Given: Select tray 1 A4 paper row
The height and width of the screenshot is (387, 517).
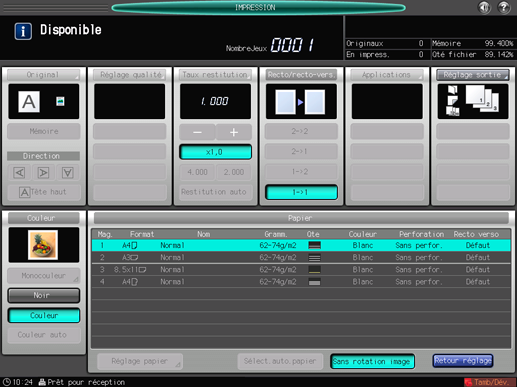Looking at the screenshot, I should click(301, 245).
